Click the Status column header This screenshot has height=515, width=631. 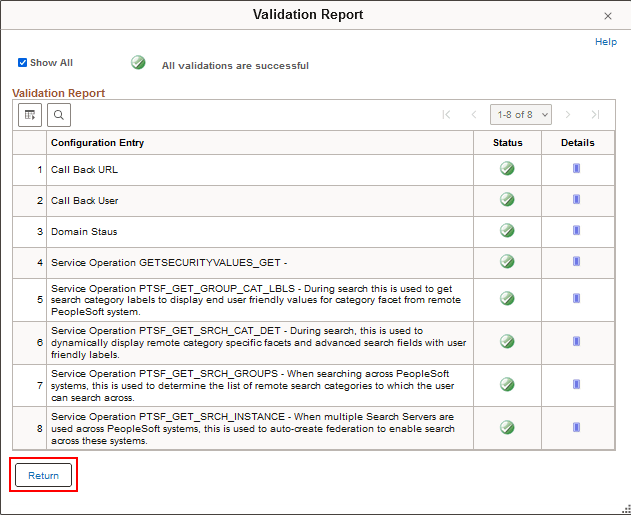(507, 143)
